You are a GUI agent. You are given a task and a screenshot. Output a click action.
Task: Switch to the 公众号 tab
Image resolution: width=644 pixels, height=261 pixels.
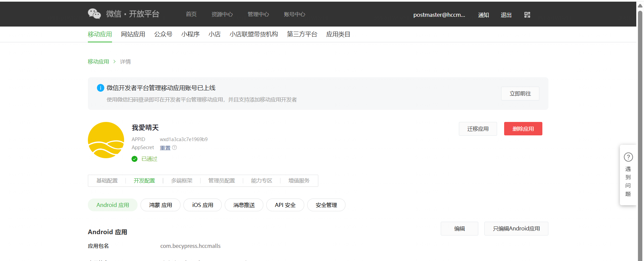[x=163, y=34]
